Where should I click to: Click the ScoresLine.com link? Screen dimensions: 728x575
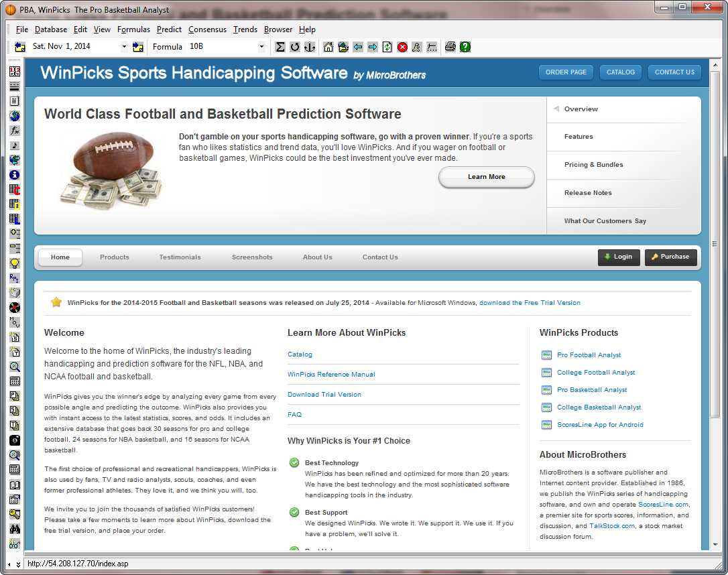pyautogui.click(x=664, y=505)
